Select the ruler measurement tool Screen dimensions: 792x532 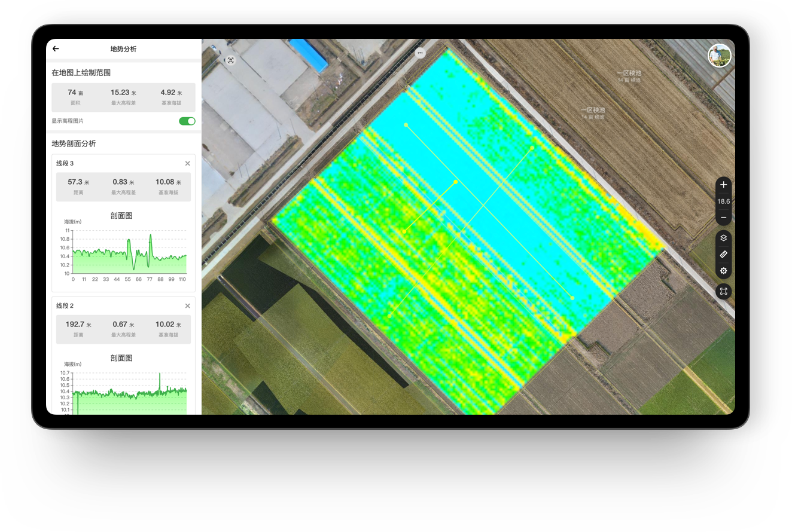coord(723,255)
